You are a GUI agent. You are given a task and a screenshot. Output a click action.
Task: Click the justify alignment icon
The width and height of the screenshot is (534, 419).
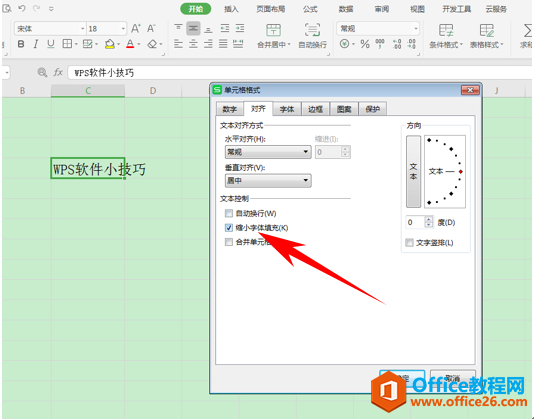click(223, 44)
